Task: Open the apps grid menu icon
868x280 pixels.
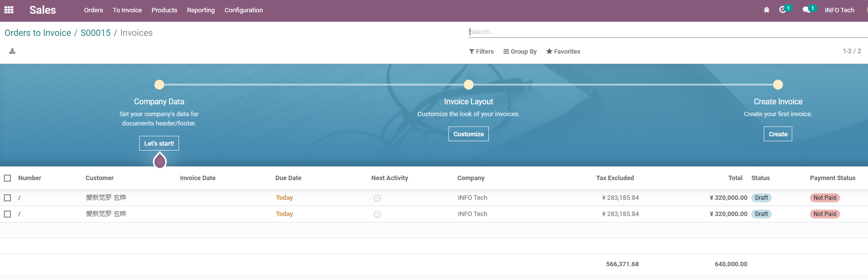Action: point(9,10)
